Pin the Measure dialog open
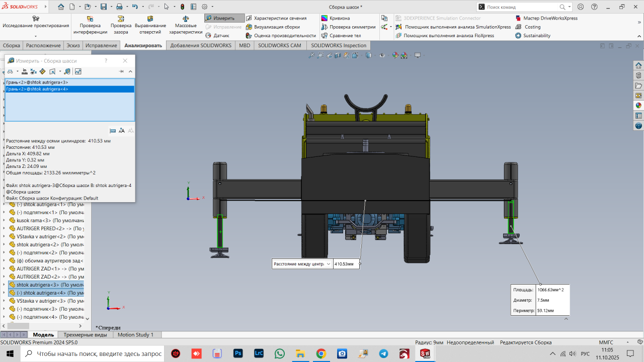The height and width of the screenshot is (362, 644). [x=121, y=71]
